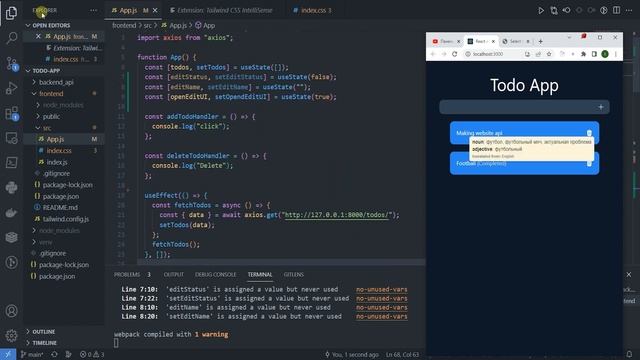Open package.json in the frontend folder
Screen dimensions: 640x360
(x=61, y=196)
